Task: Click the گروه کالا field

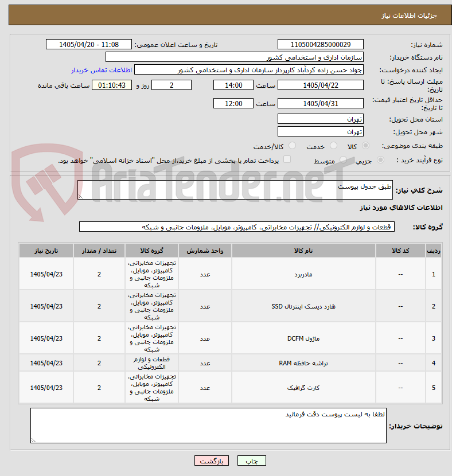Action: pyautogui.click(x=237, y=227)
